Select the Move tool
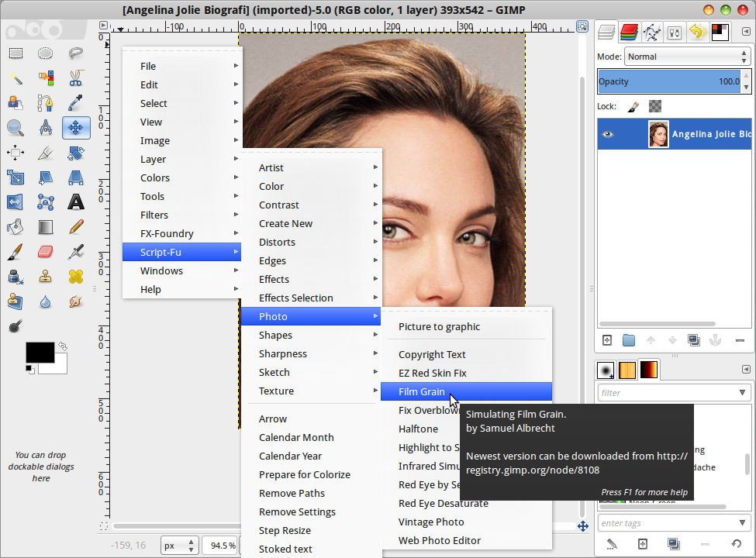This screenshot has width=756, height=558. pos(76,128)
